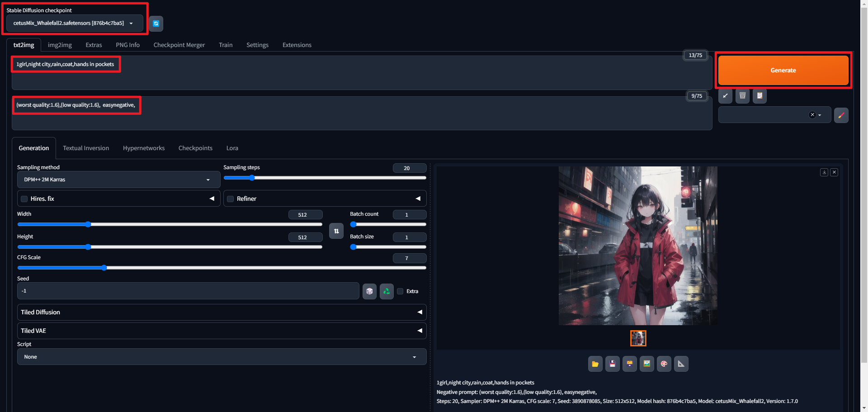Switch to the Textual Inversion sub-tab
The width and height of the screenshot is (868, 412).
click(x=86, y=148)
